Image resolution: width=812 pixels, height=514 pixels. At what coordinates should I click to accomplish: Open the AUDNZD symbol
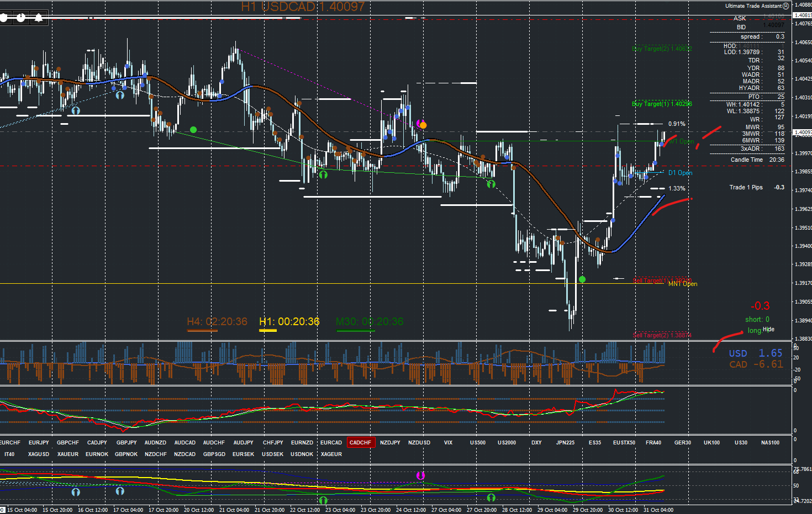pos(155,442)
